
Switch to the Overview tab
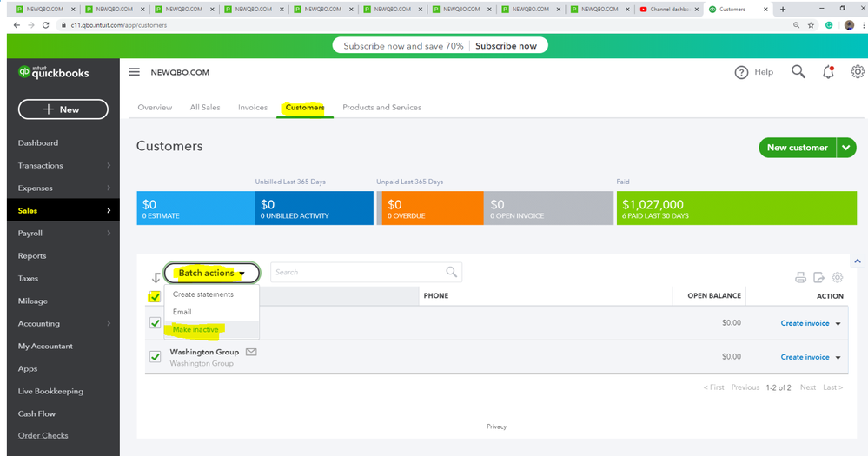[155, 108]
